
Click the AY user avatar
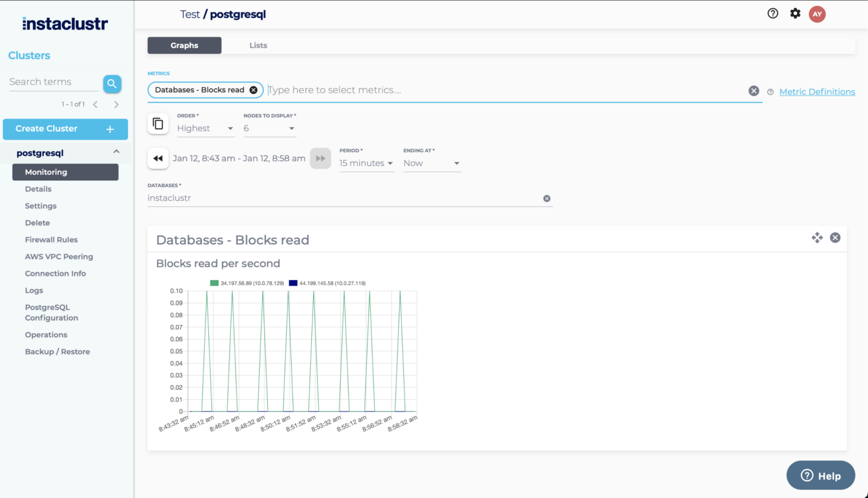817,14
